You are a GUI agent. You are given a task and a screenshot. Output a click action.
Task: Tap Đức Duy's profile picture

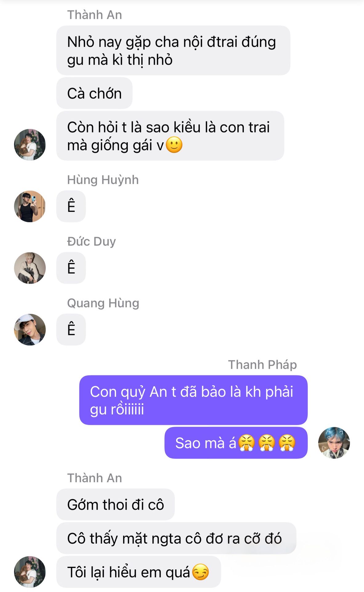[x=30, y=268]
